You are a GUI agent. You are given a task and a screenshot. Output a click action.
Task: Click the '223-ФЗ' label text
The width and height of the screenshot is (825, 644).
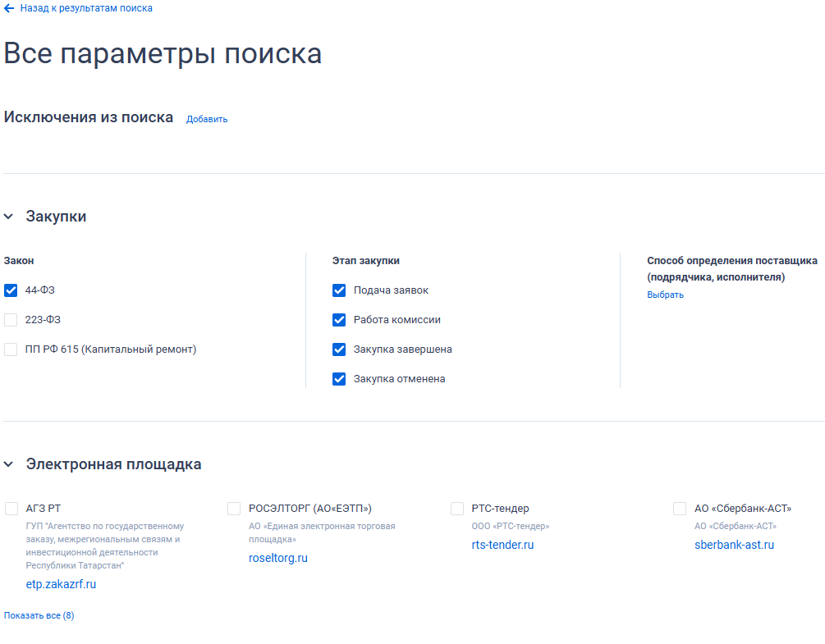(x=43, y=320)
